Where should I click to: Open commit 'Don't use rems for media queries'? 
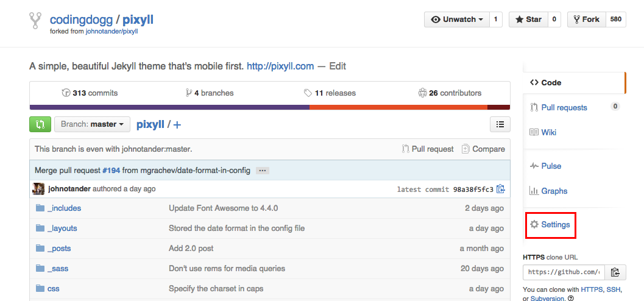point(227,269)
